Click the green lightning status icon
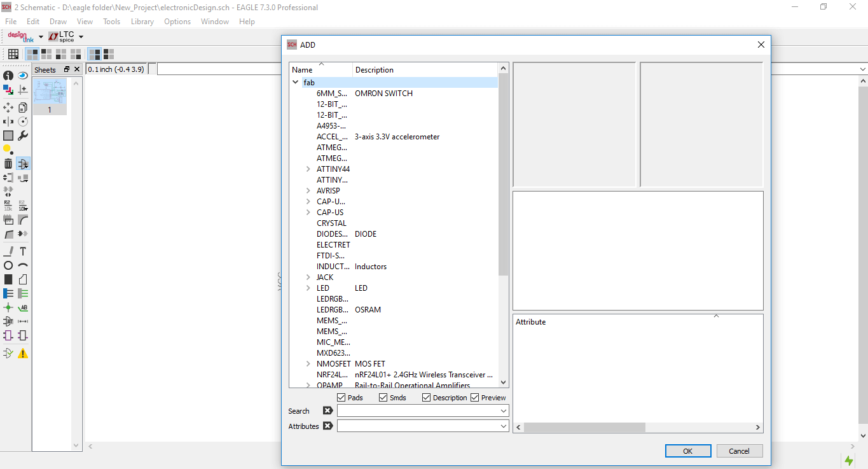The height and width of the screenshot is (469, 868). (x=849, y=460)
